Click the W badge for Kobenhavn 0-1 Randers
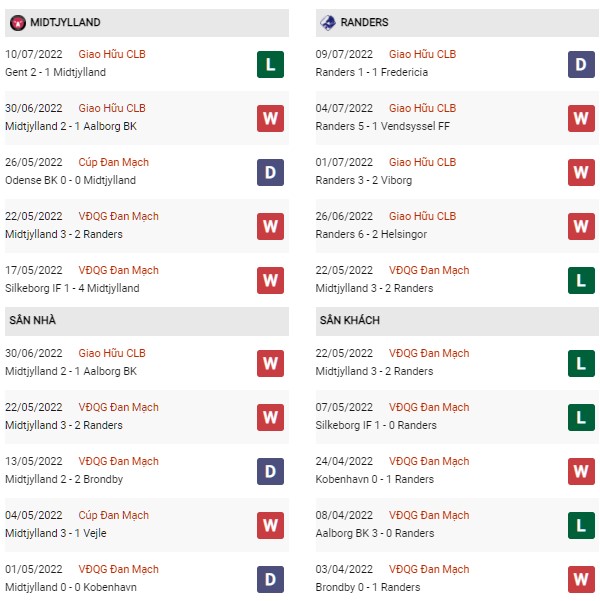The width and height of the screenshot is (600, 601). 581,471
